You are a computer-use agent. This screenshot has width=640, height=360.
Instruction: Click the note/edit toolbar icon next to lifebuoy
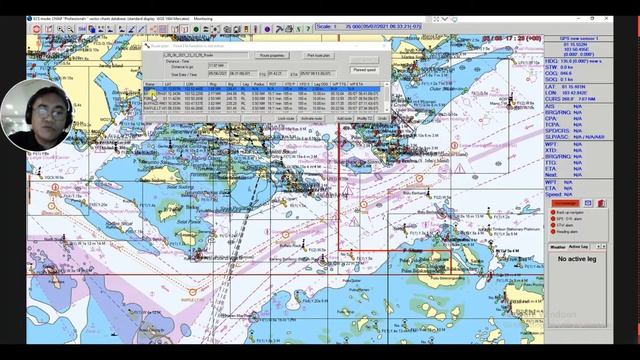click(49, 29)
